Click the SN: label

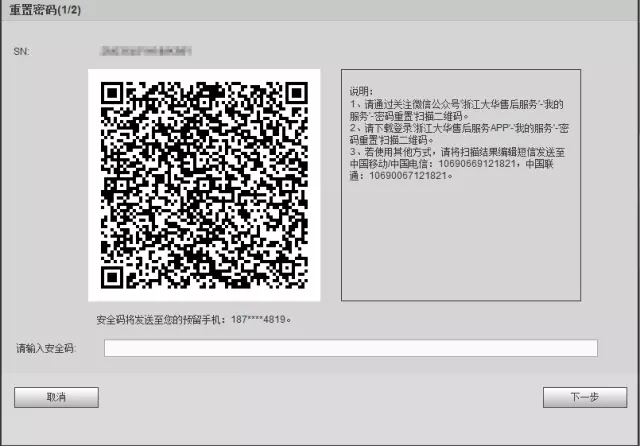(x=22, y=51)
